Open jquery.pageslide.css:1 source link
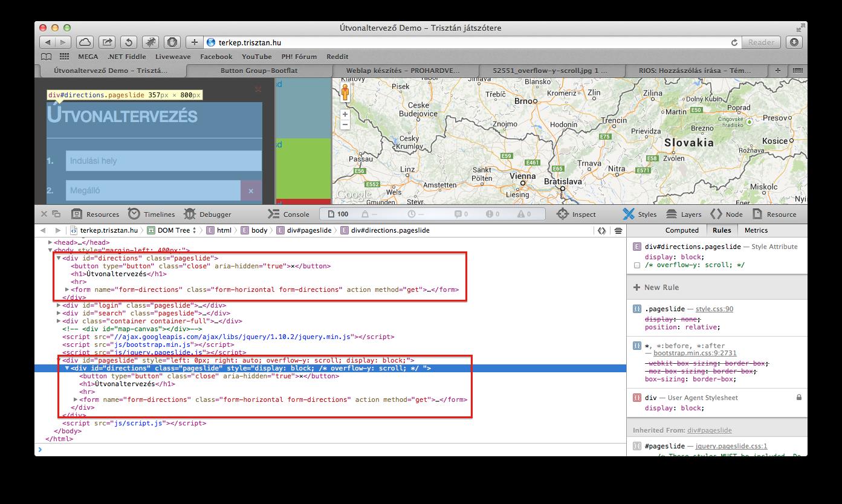Screen dimensions: 842x504 coord(731,446)
